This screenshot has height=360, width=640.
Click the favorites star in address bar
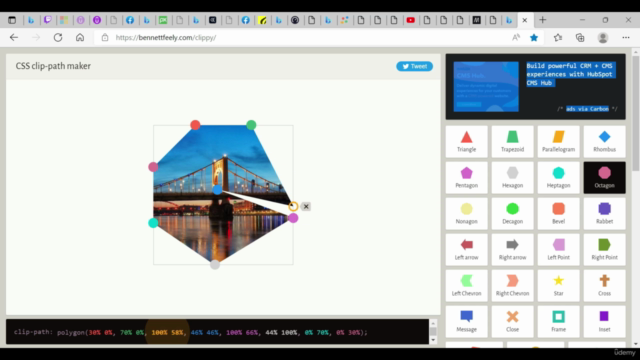point(534,38)
